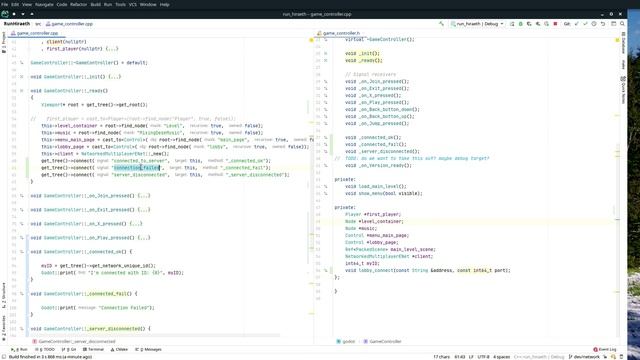The image size is (640, 360).
Task: Expand the folded _on_Join_pressed() {...} body
Action: tap(144, 196)
